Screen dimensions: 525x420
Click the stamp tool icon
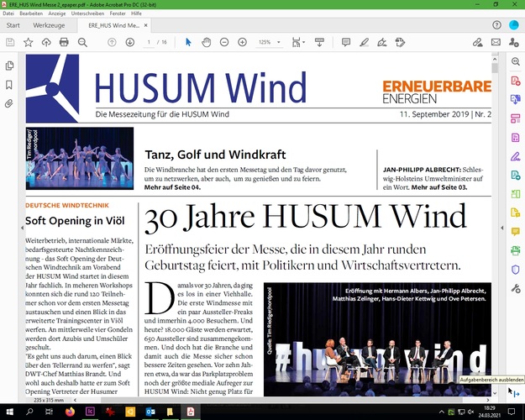click(400, 42)
